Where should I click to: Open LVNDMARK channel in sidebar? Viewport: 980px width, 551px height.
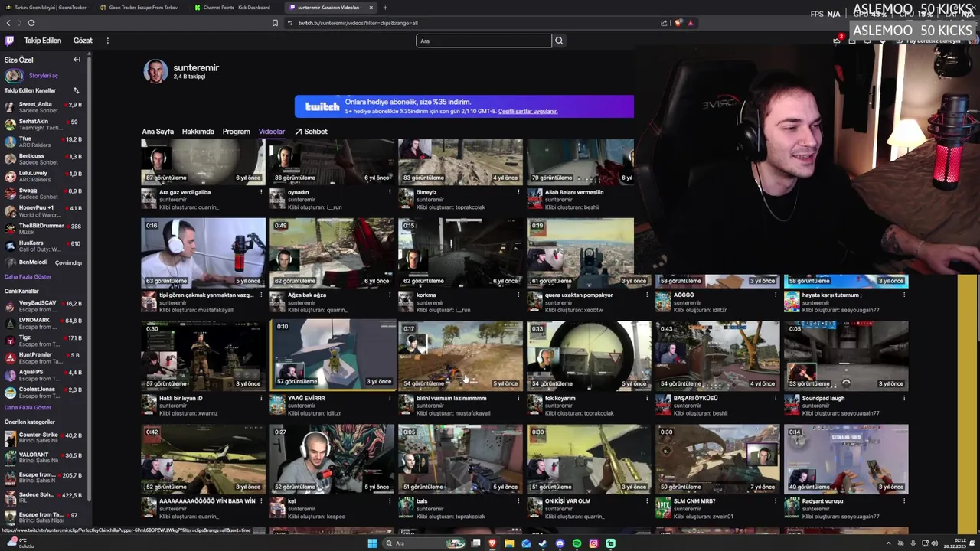click(x=44, y=323)
